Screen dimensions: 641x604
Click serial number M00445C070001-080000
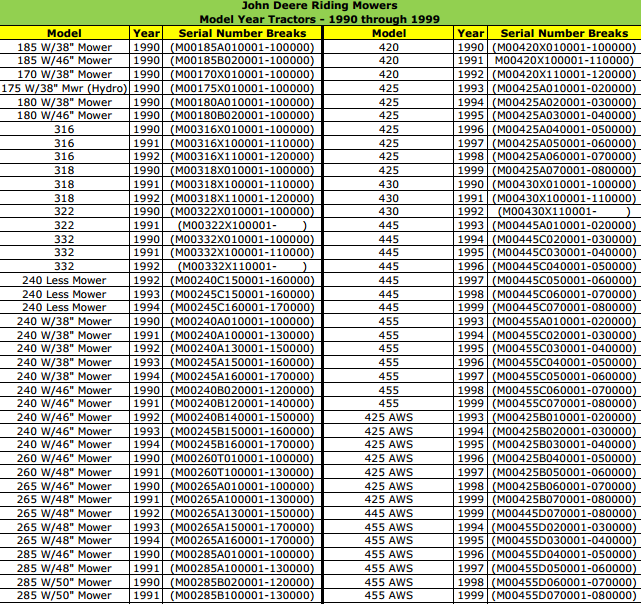click(x=564, y=308)
